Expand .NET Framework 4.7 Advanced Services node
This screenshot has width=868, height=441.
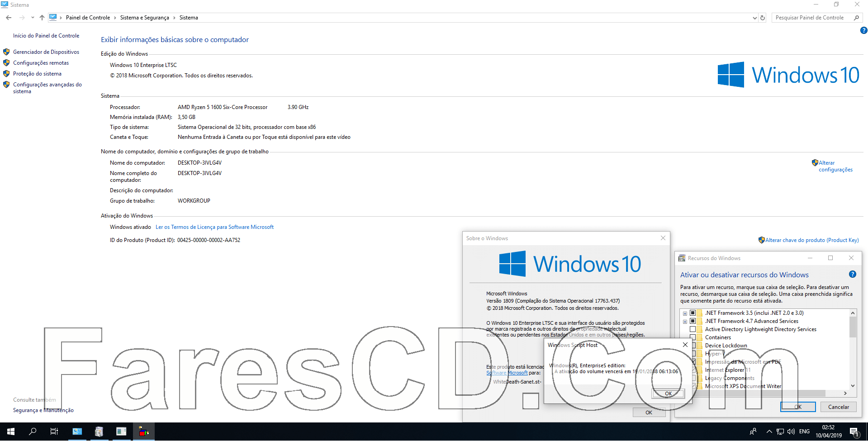tap(685, 322)
